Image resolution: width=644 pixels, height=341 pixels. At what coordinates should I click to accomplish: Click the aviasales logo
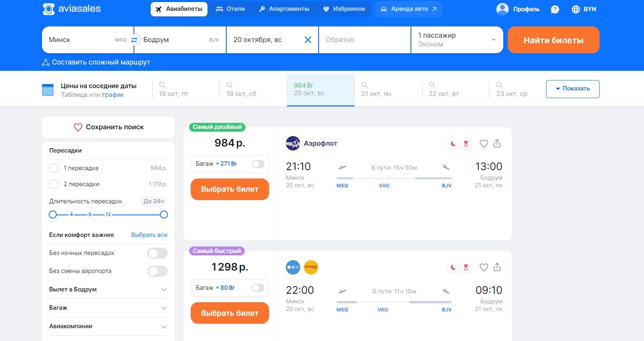click(72, 9)
